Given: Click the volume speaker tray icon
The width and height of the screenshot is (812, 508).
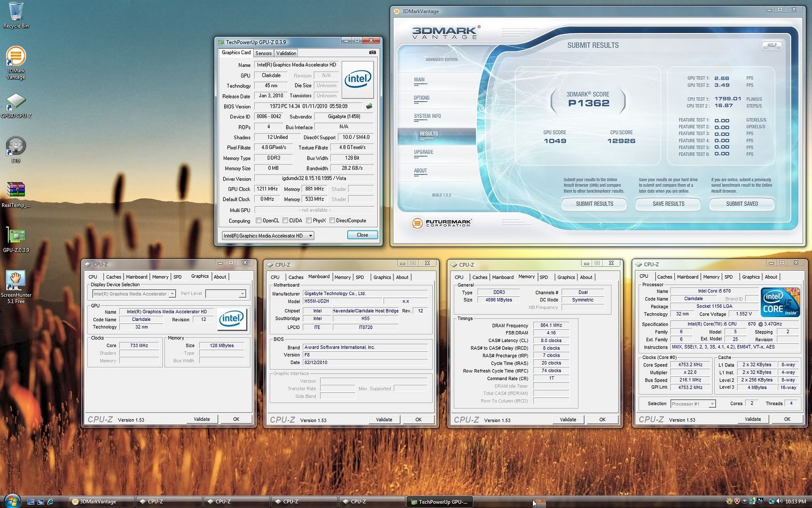Looking at the screenshot, I should tap(780, 501).
